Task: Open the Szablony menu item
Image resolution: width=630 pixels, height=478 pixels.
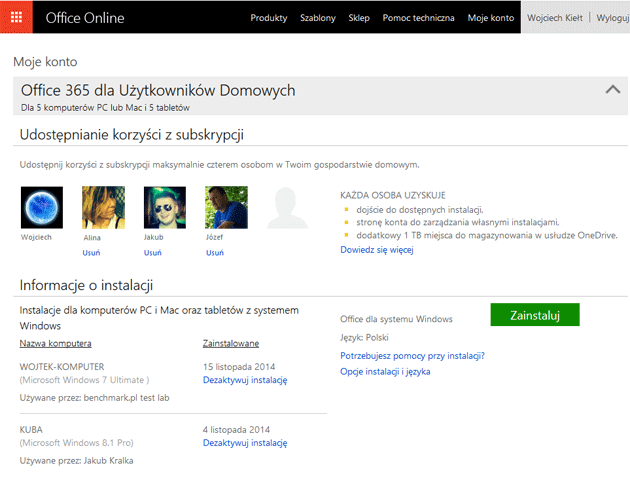Action: coord(318,18)
